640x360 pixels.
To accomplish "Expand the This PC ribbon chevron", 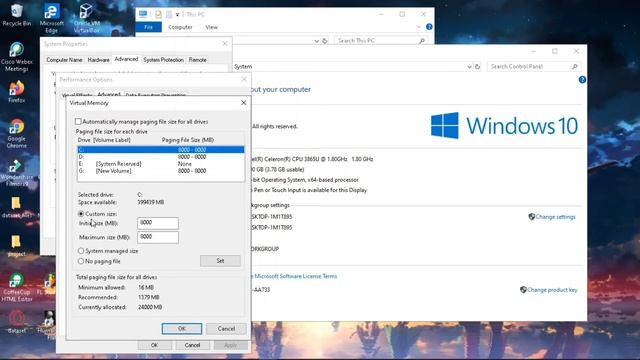I will pyautogui.click(x=418, y=27).
